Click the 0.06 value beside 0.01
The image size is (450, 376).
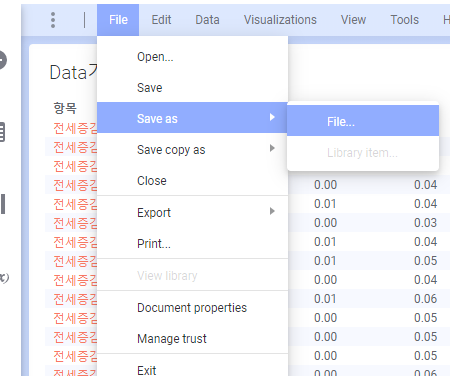425,299
